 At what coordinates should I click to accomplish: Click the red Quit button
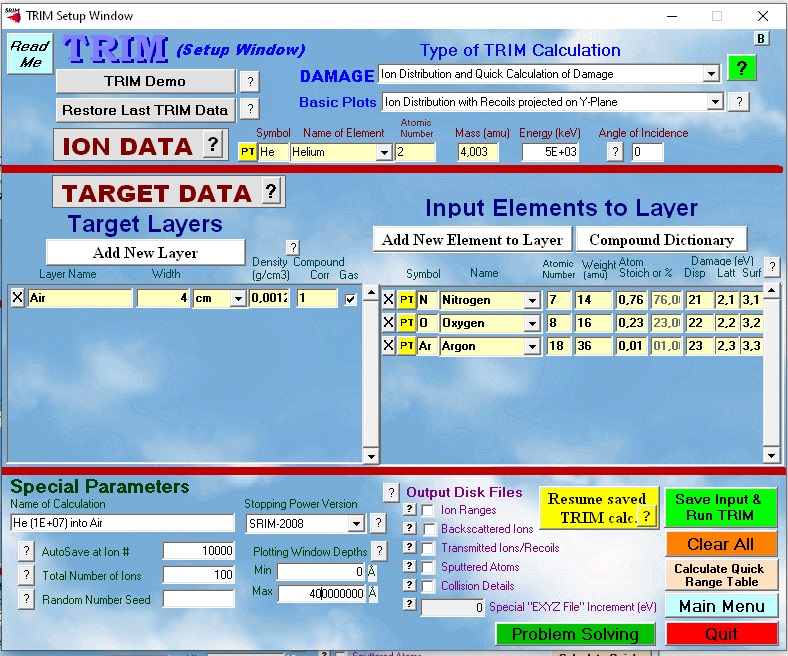tap(722, 634)
